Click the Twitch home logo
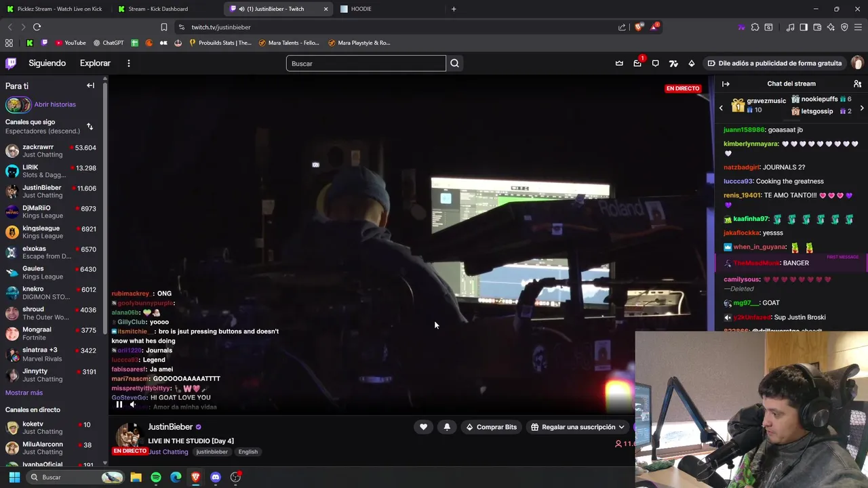Image resolution: width=868 pixels, height=488 pixels. click(x=11, y=63)
